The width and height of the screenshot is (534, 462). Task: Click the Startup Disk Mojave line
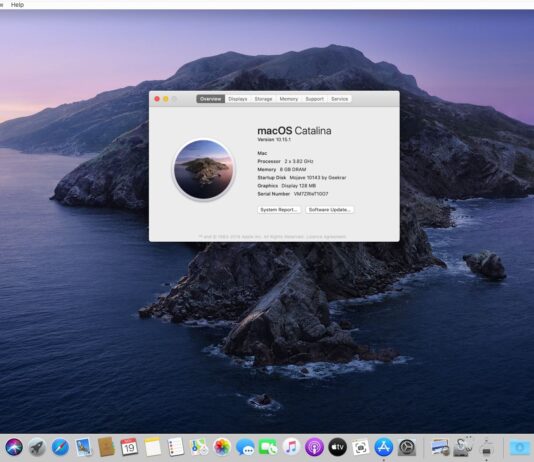coord(302,177)
